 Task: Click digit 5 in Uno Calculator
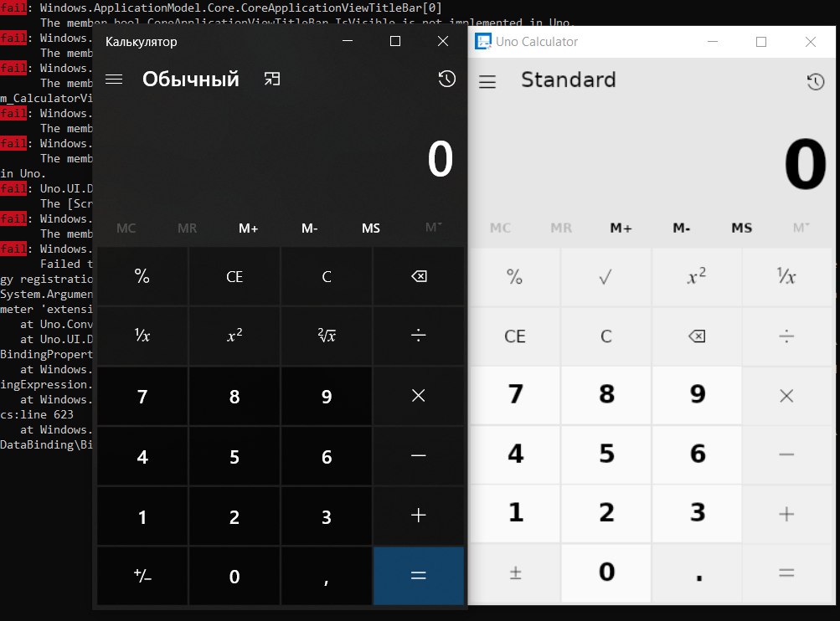click(x=606, y=454)
